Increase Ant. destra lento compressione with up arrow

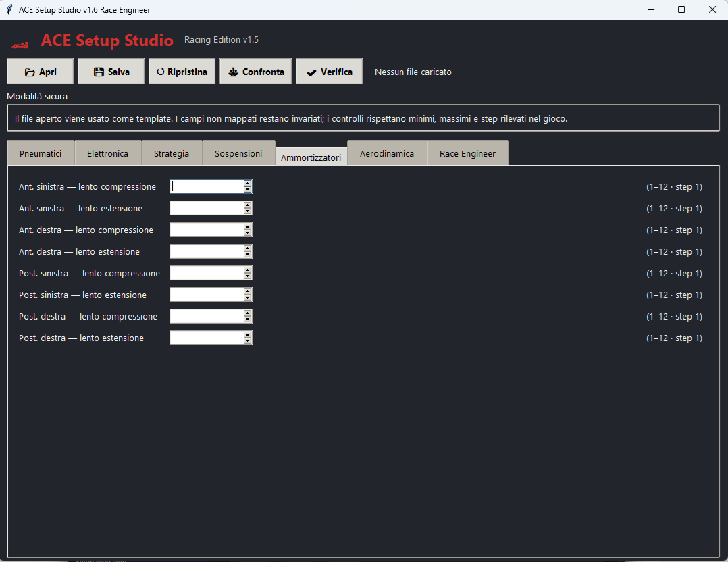247,227
